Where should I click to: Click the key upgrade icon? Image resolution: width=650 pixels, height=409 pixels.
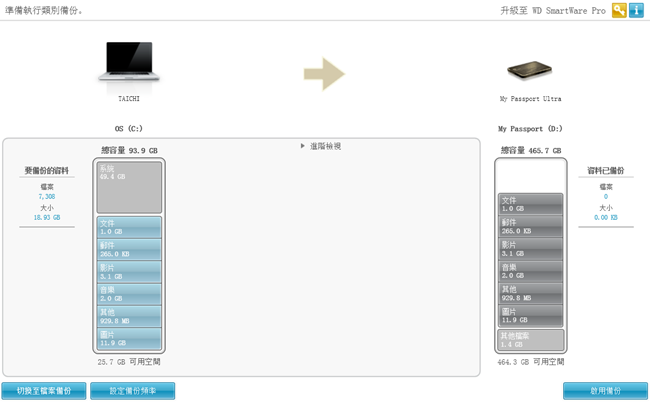[619, 10]
